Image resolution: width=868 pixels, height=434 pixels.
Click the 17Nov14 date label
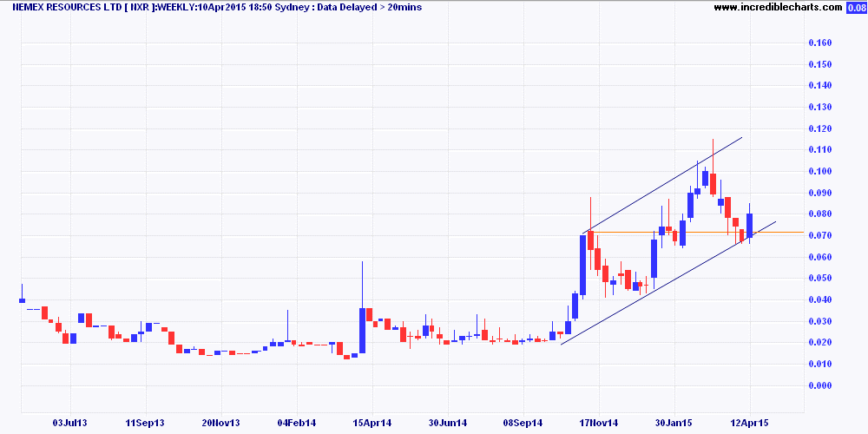coord(598,424)
